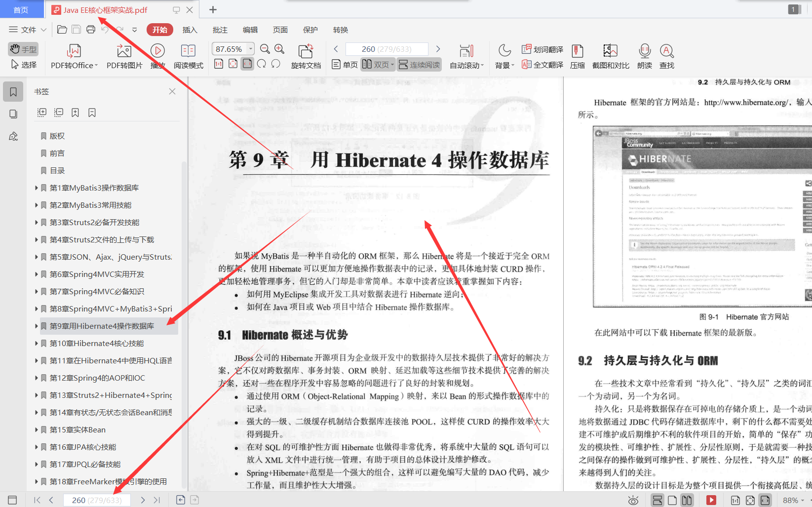The image size is (812, 507).
Task: Show bookmarks panel in sidebar
Action: (13, 92)
